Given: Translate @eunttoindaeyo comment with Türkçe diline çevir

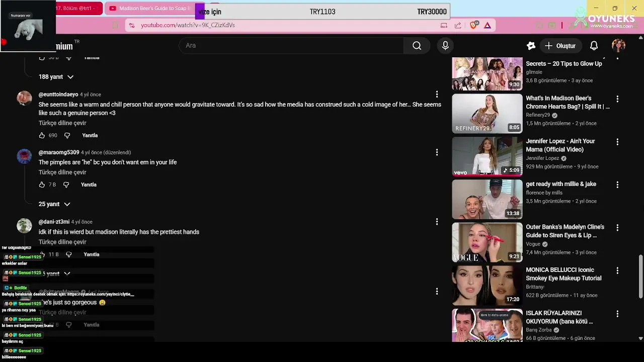Looking at the screenshot, I should (x=62, y=123).
